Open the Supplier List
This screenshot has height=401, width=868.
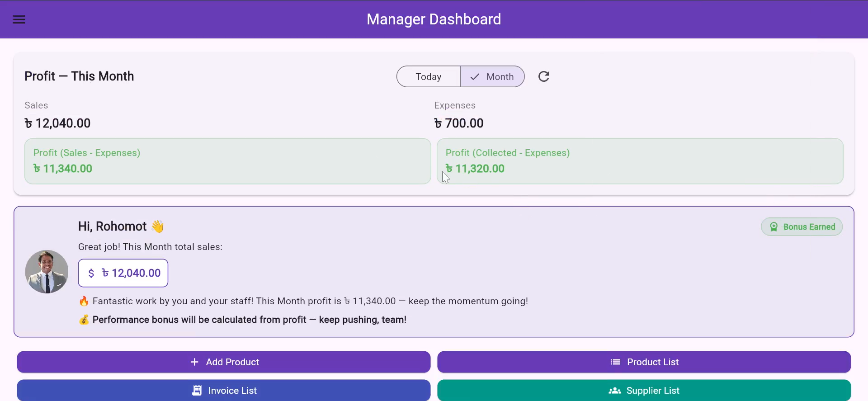644,391
